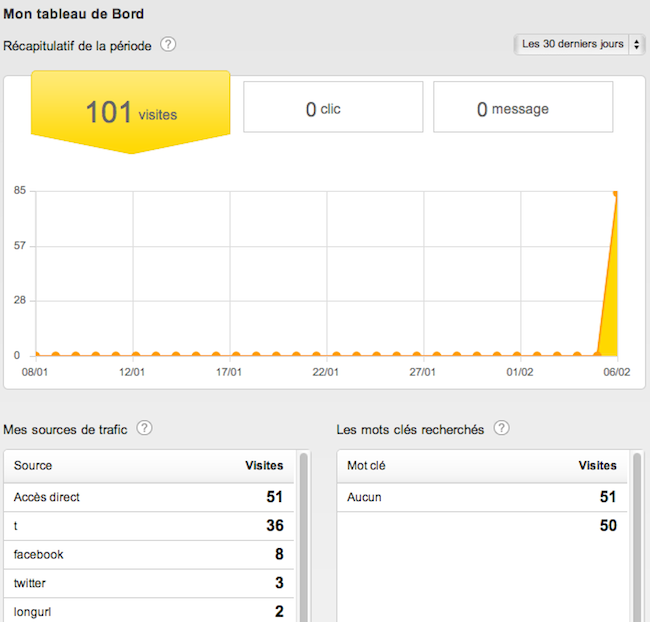Select the 101 visites tab
650x622 pixels.
(131, 112)
